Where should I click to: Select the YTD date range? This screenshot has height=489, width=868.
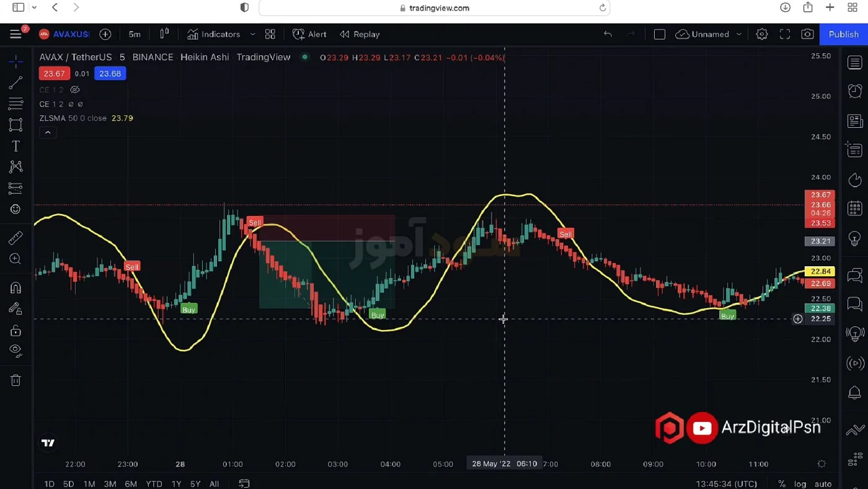(x=154, y=483)
